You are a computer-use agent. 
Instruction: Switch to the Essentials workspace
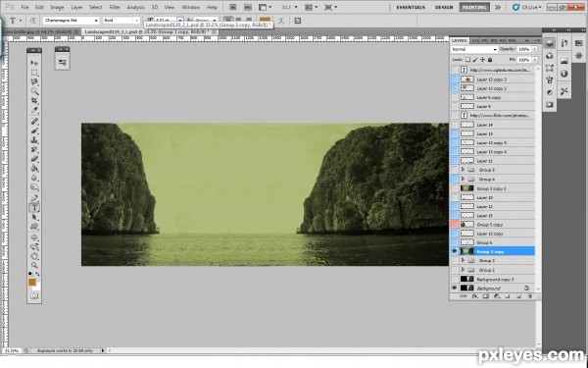pyautogui.click(x=411, y=7)
